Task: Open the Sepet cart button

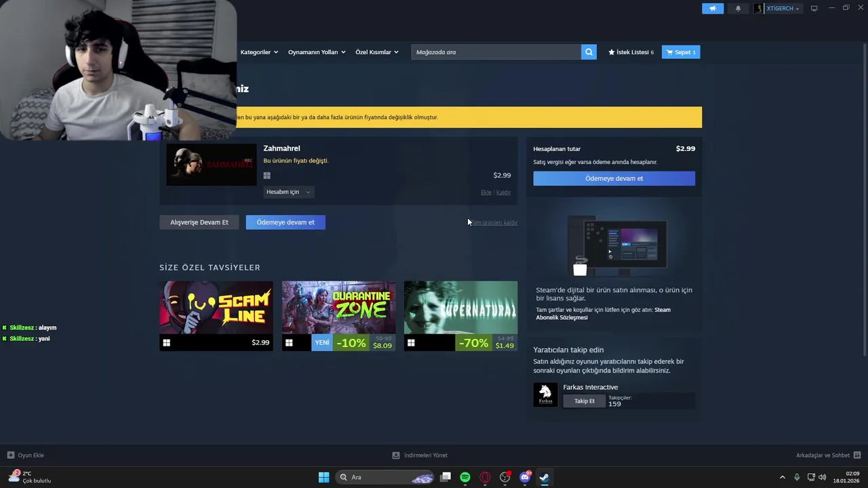Action: point(681,52)
